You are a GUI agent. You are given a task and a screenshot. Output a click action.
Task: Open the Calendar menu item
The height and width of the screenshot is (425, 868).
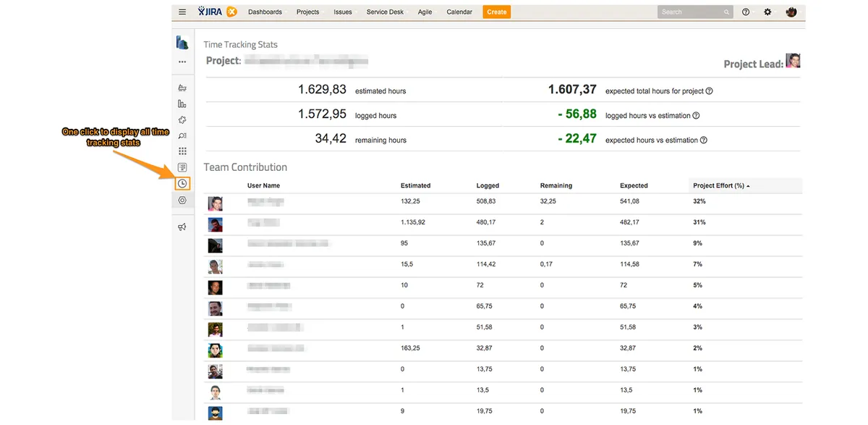459,12
